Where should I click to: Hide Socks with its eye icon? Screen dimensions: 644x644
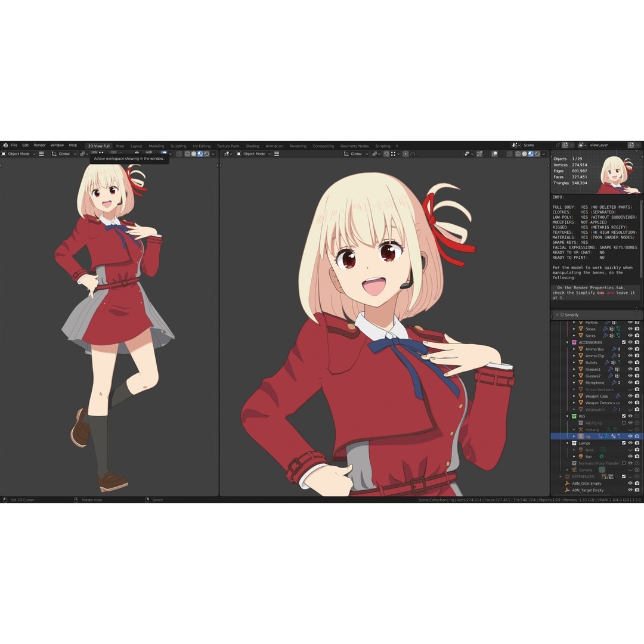coord(630,335)
